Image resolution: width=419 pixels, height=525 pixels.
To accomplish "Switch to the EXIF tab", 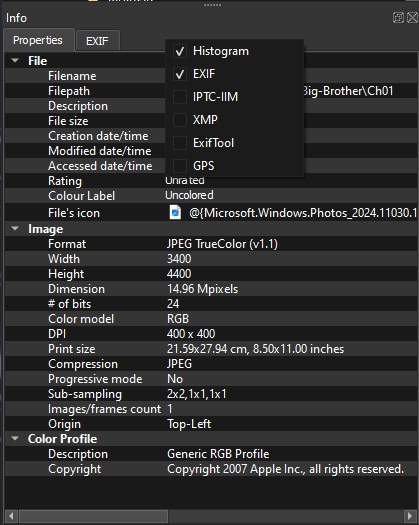I will [x=97, y=41].
